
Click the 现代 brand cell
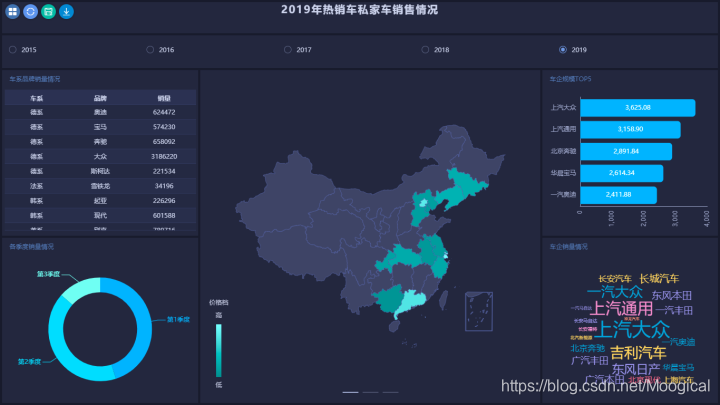tap(100, 215)
